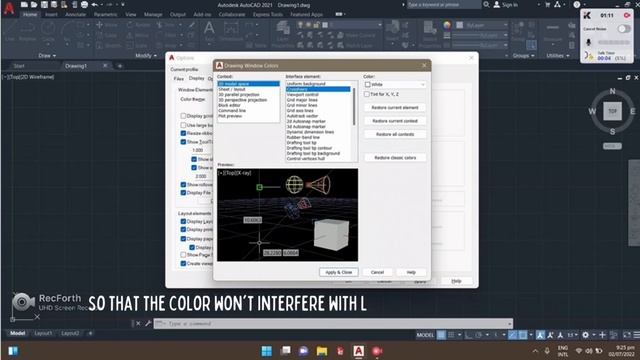This screenshot has width=640, height=360.
Task: Click the search magnifier icon in title bar
Action: point(486,4)
